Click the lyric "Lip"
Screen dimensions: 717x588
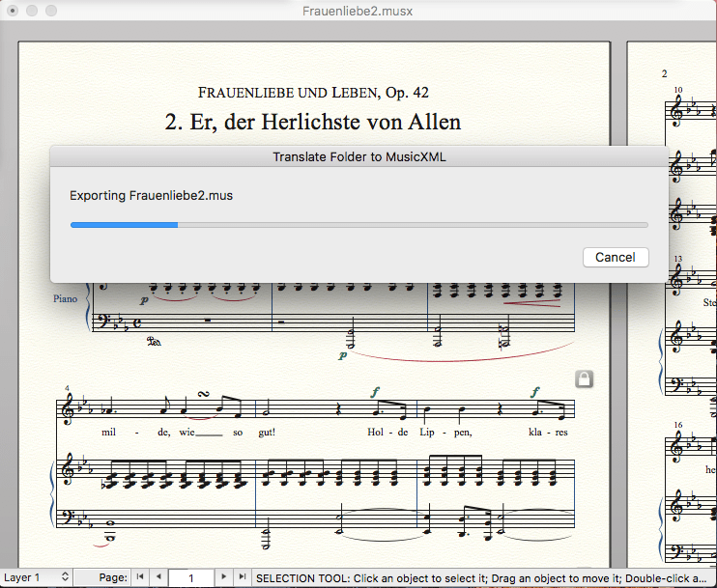[x=427, y=433]
